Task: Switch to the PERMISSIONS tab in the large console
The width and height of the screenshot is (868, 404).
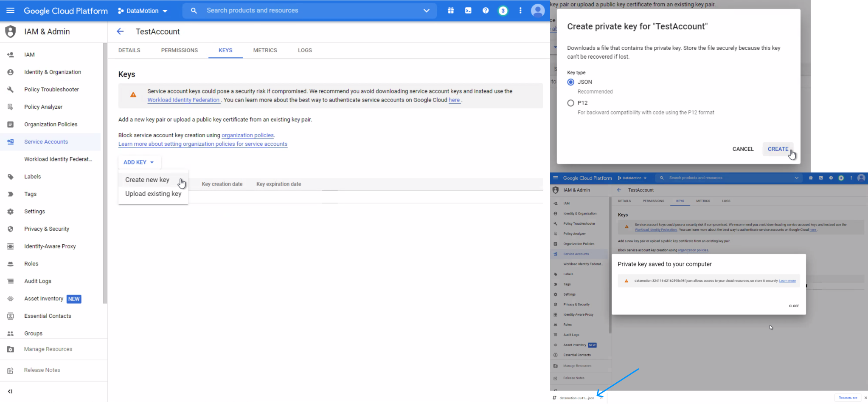Action: point(180,50)
